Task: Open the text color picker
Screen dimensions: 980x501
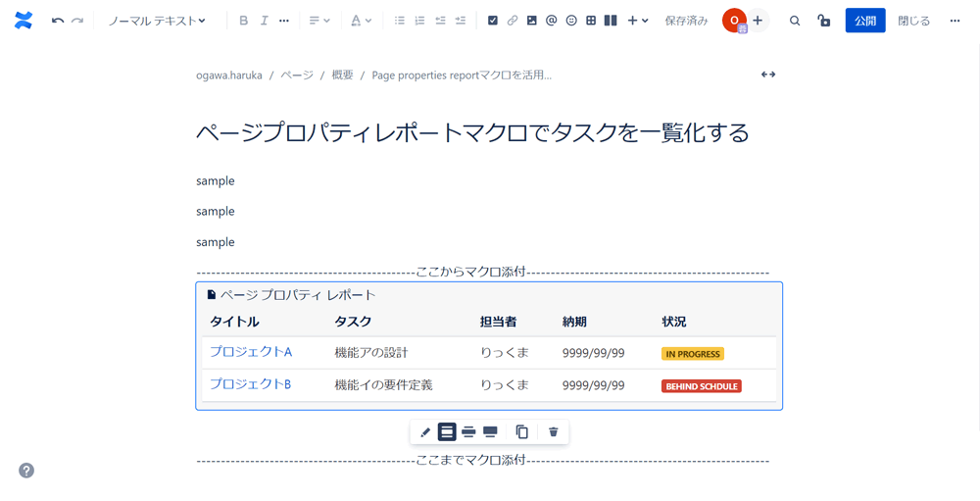Action: pyautogui.click(x=361, y=21)
